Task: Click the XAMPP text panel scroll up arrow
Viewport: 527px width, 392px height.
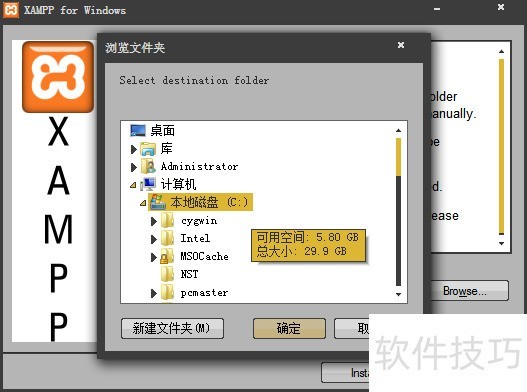Action: (x=501, y=51)
